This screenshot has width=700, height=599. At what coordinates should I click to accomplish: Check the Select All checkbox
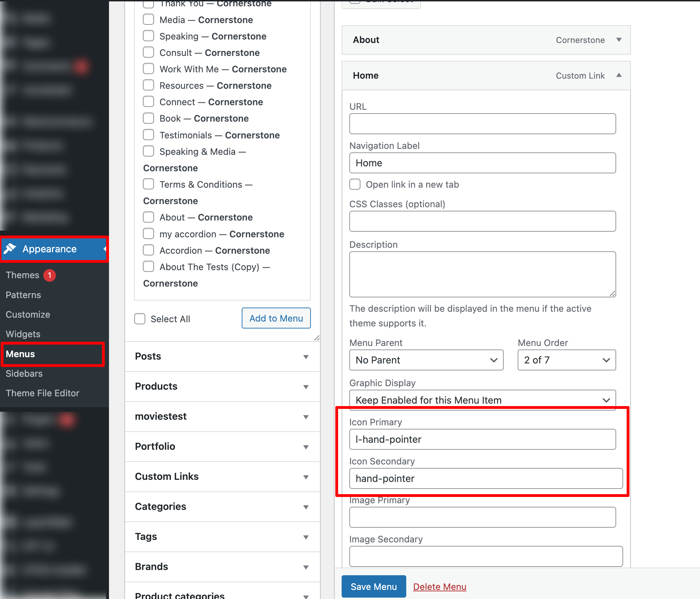click(x=140, y=319)
